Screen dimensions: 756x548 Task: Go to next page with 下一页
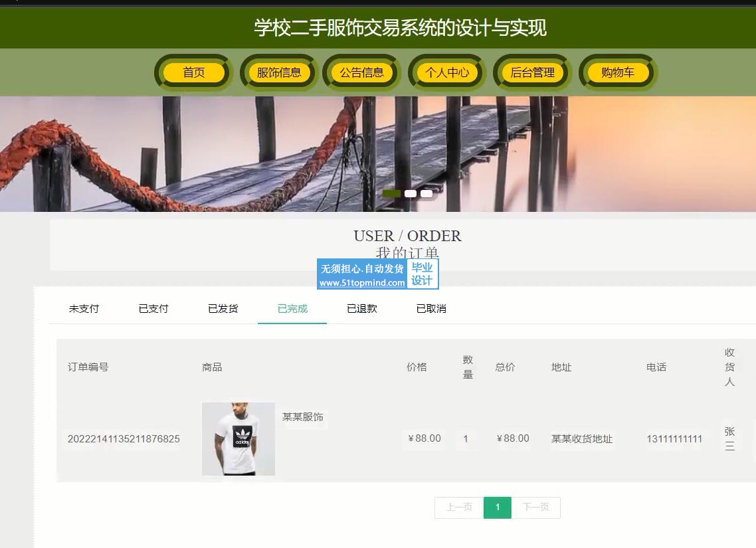click(535, 507)
